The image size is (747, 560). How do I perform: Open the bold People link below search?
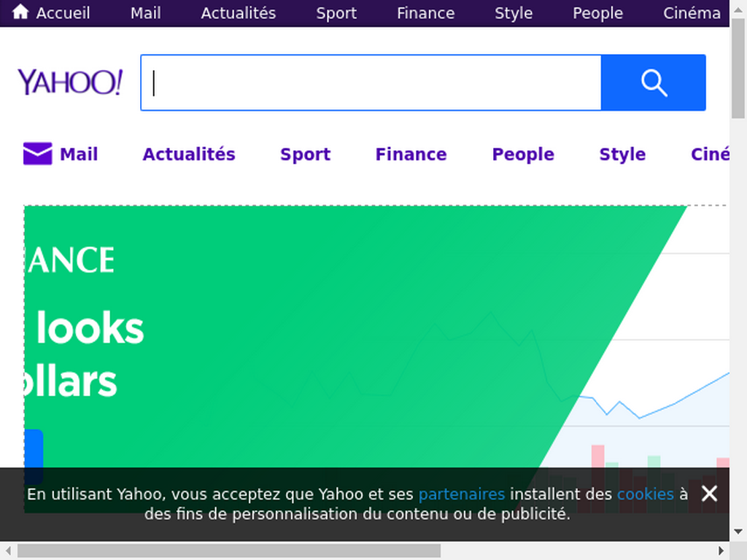523,154
